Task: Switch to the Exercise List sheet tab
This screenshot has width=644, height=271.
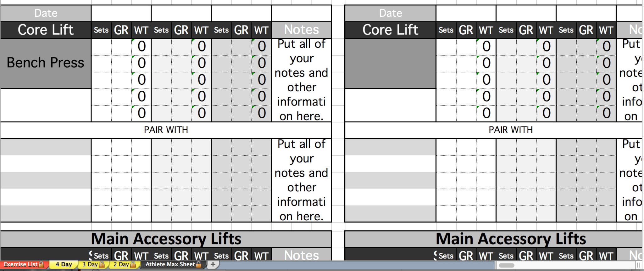Action: pyautogui.click(x=24, y=265)
